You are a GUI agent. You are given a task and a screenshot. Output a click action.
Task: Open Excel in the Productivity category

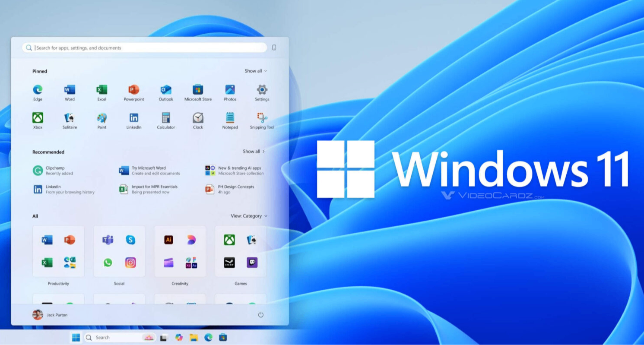(47, 263)
